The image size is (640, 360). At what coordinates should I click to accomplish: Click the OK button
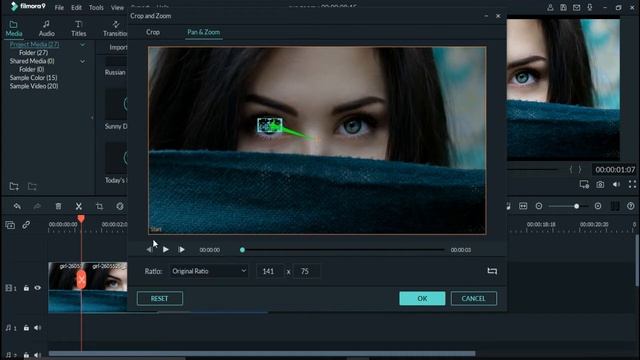point(422,298)
